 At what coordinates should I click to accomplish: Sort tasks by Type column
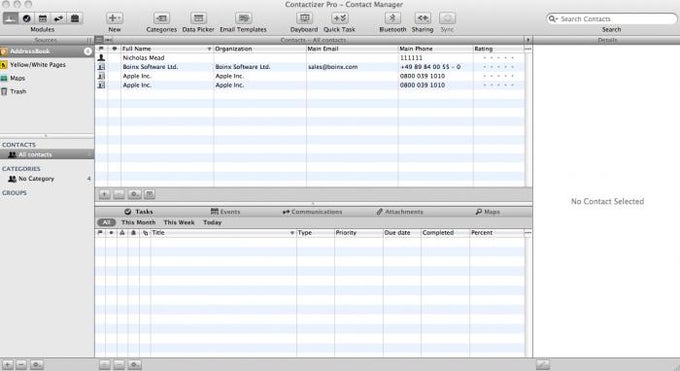(315, 233)
